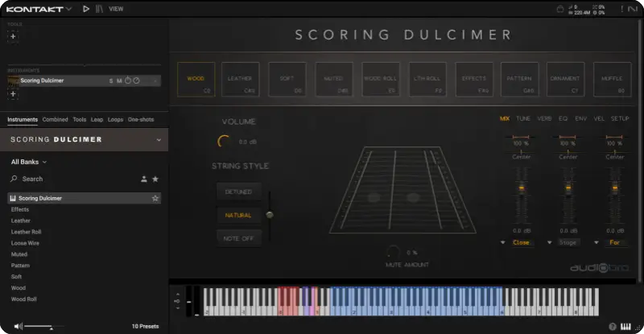Toggle the on-screen keyboard icon
This screenshot has width=644, height=334.
(625, 327)
